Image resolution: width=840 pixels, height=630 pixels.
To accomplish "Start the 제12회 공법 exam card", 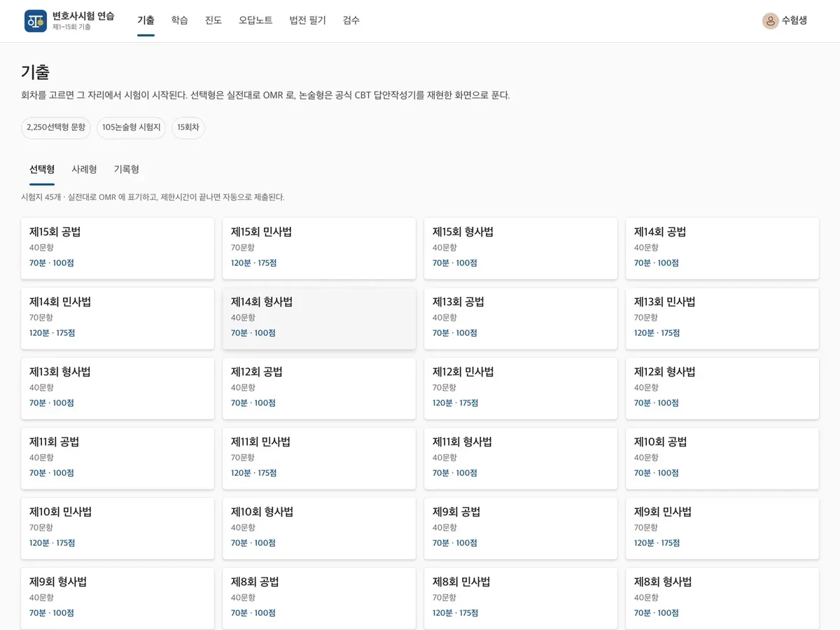I will tap(319, 388).
